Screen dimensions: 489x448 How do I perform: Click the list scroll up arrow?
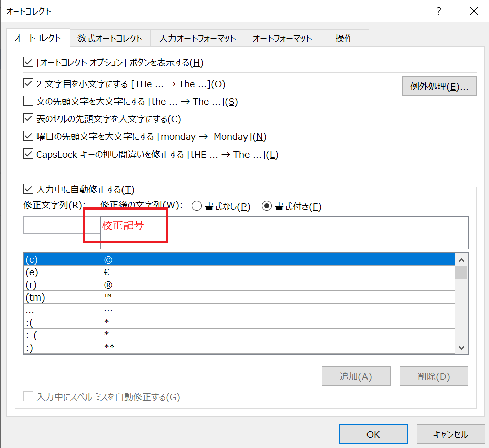coord(461,260)
